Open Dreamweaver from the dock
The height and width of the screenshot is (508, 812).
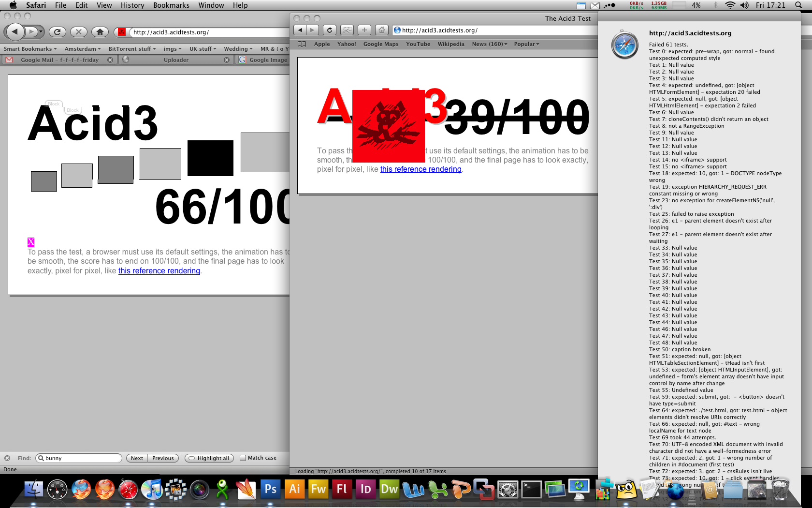[x=389, y=489]
